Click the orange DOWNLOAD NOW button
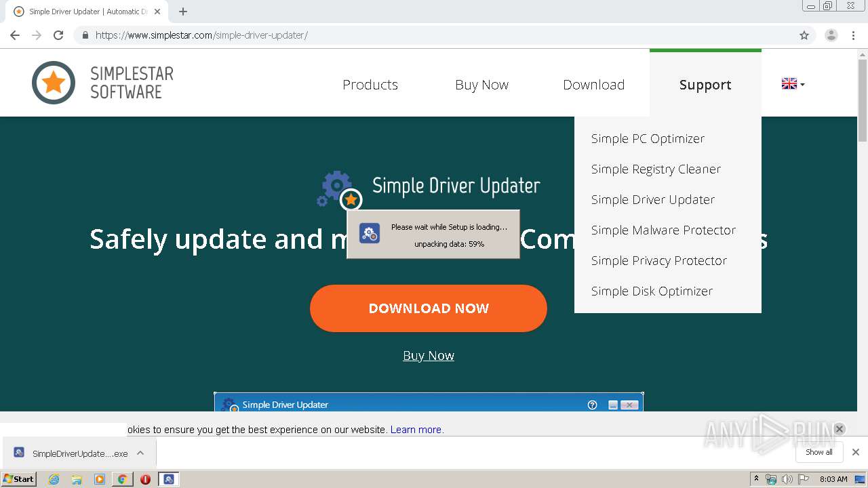The height and width of the screenshot is (488, 868). tap(429, 308)
